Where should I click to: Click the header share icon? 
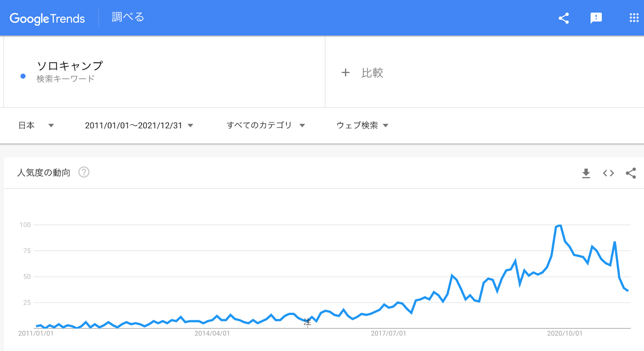[563, 18]
